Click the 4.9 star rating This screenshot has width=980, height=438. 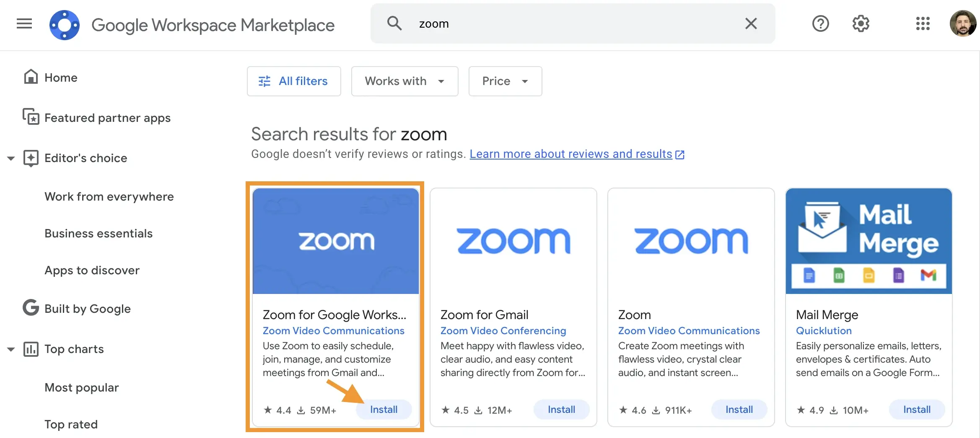point(810,410)
